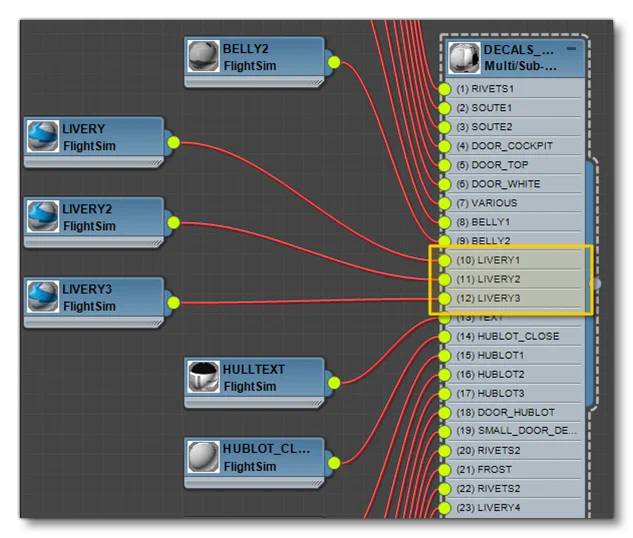Click the HUBLOT_CL... node output socket
The image size is (633, 538).
coord(334,463)
